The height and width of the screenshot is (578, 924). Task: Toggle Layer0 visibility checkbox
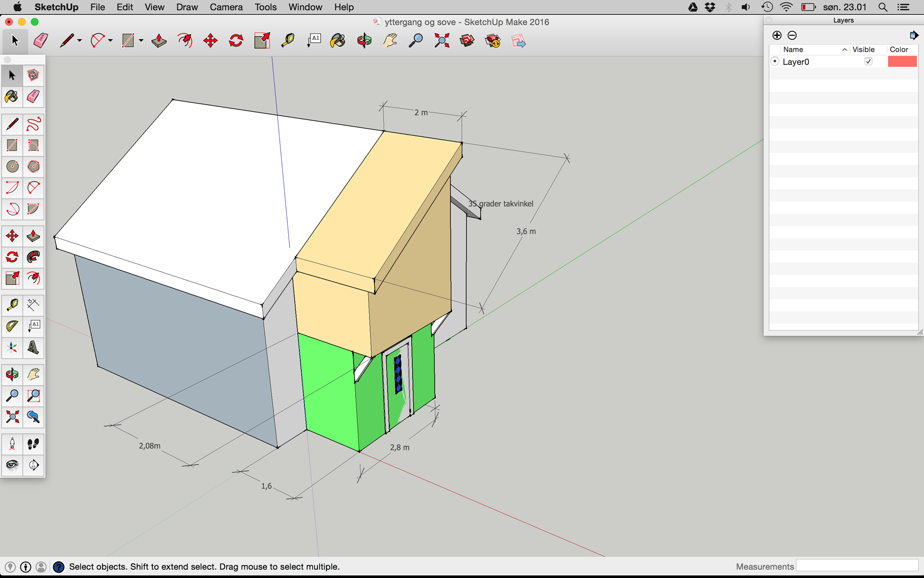[x=868, y=61]
